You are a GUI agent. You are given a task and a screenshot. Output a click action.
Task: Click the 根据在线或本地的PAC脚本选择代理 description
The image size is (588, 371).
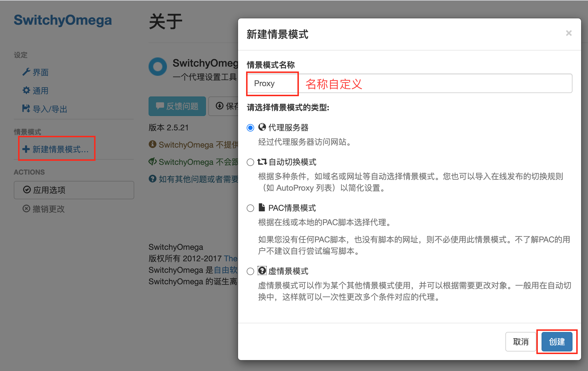[325, 222]
